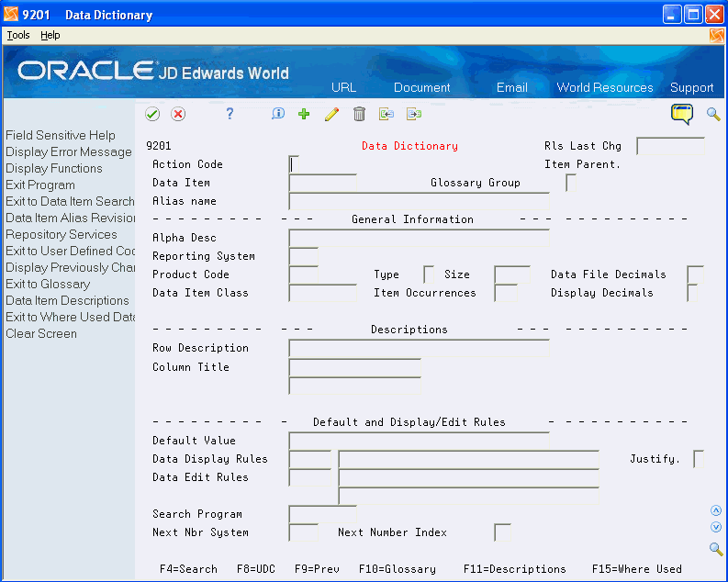Click the blue info bubble icon

pyautogui.click(x=277, y=114)
